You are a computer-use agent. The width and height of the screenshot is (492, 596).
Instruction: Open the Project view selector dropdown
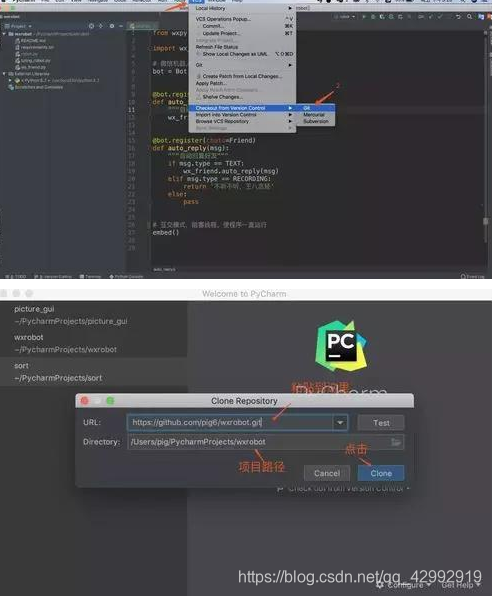(x=18, y=26)
